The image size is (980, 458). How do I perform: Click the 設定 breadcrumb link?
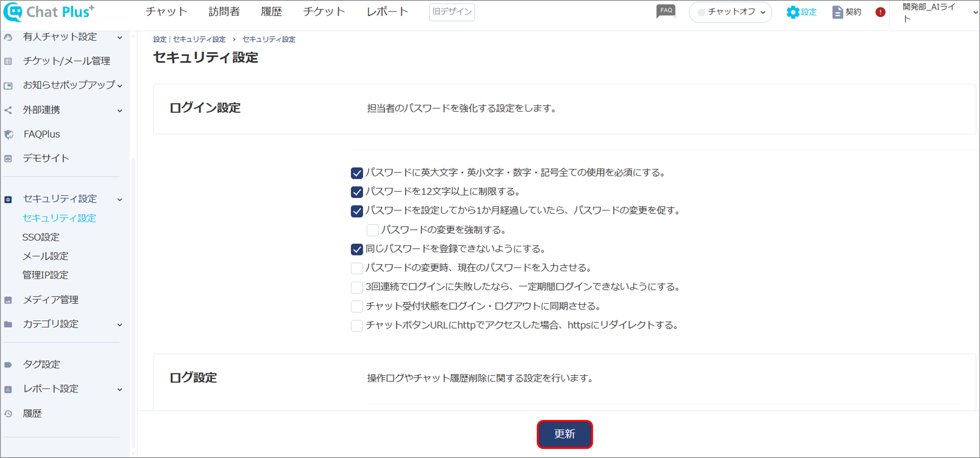coord(160,39)
